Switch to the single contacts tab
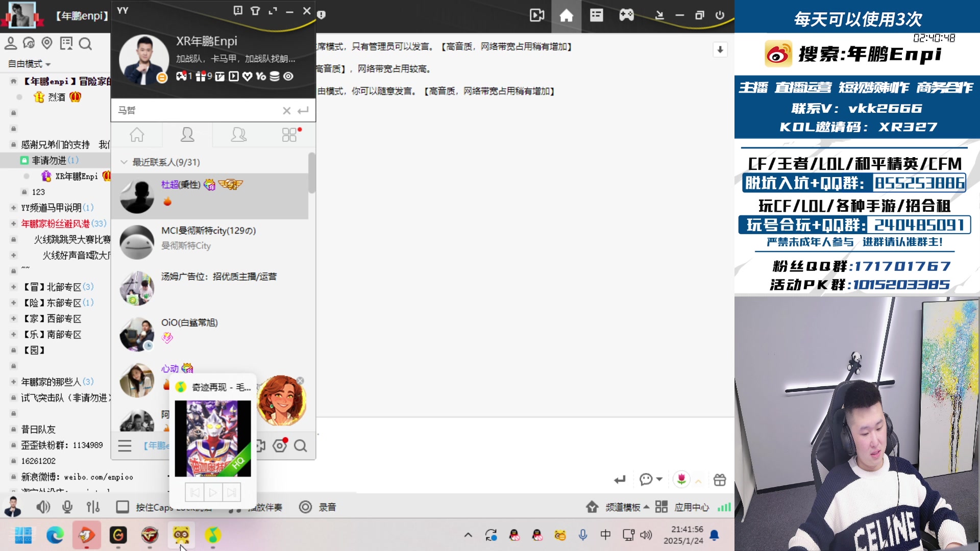 point(187,135)
